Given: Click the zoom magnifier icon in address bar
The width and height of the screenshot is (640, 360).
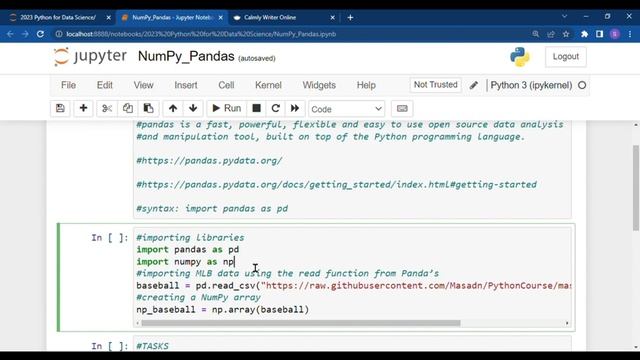Looking at the screenshot, I should [536, 34].
